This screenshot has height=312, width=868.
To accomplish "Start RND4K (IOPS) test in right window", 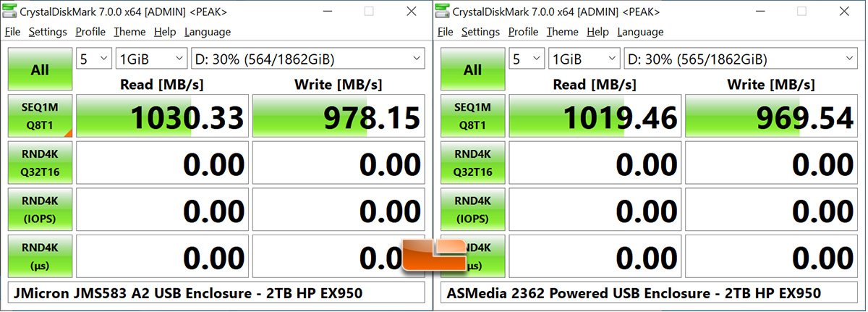I will [472, 210].
